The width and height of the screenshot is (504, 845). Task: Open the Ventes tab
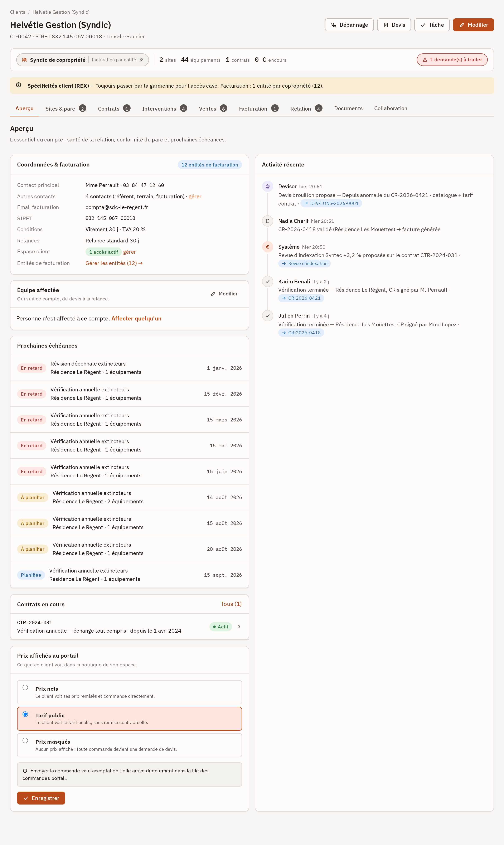tap(213, 108)
